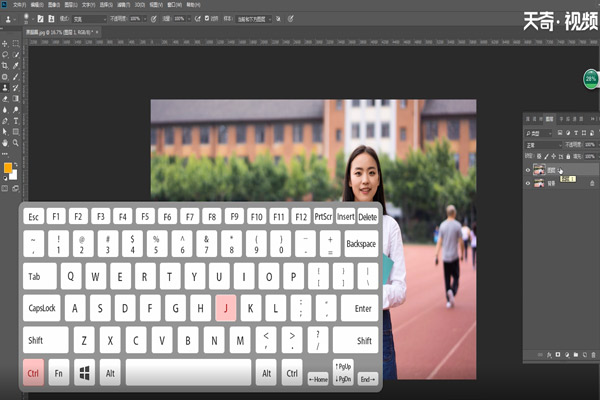Select the Hand tool
Screen dimensions: 600x400
coord(5,141)
